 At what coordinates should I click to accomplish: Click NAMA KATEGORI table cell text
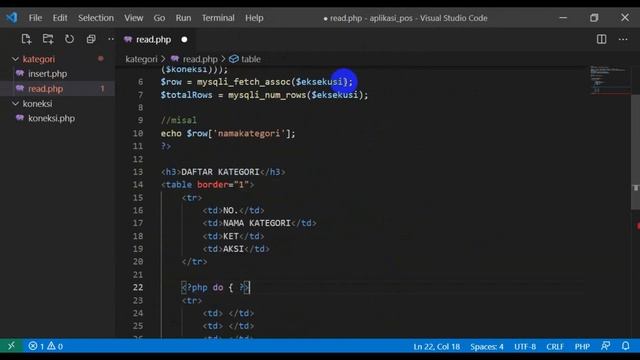point(257,223)
